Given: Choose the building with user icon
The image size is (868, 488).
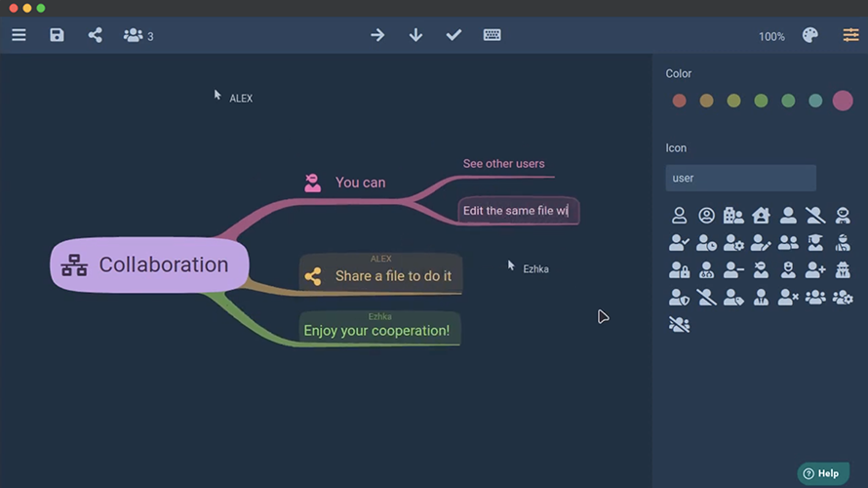Looking at the screenshot, I should (x=733, y=216).
